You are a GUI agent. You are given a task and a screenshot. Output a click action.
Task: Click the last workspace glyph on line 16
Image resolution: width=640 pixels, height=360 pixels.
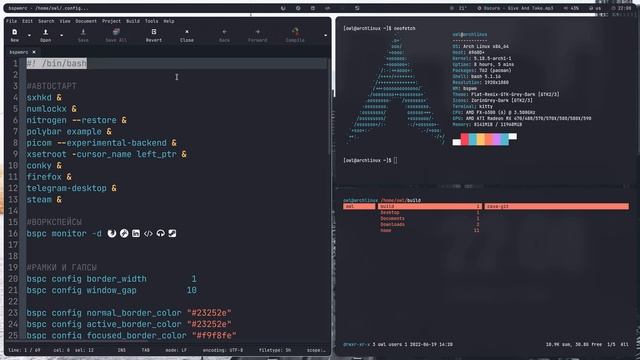[172, 233]
